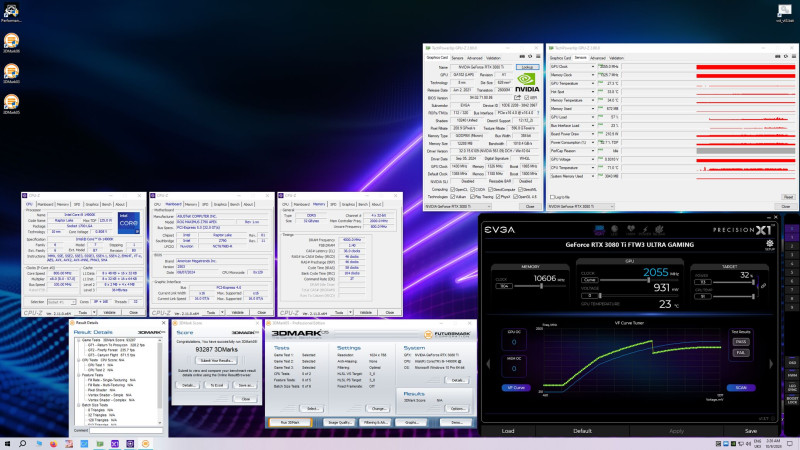This screenshot has width=800, height=450.
Task: Open the SPD tab in first CPU-Z window
Action: [77, 204]
